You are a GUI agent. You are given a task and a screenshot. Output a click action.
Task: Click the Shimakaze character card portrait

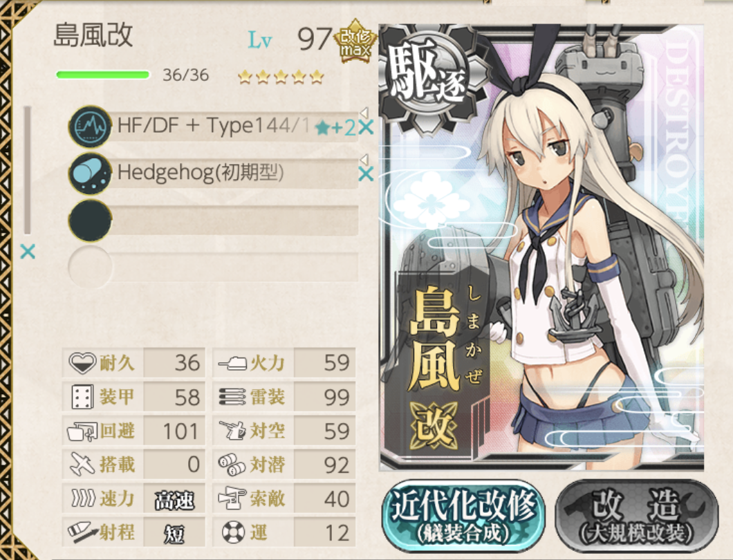click(x=541, y=248)
